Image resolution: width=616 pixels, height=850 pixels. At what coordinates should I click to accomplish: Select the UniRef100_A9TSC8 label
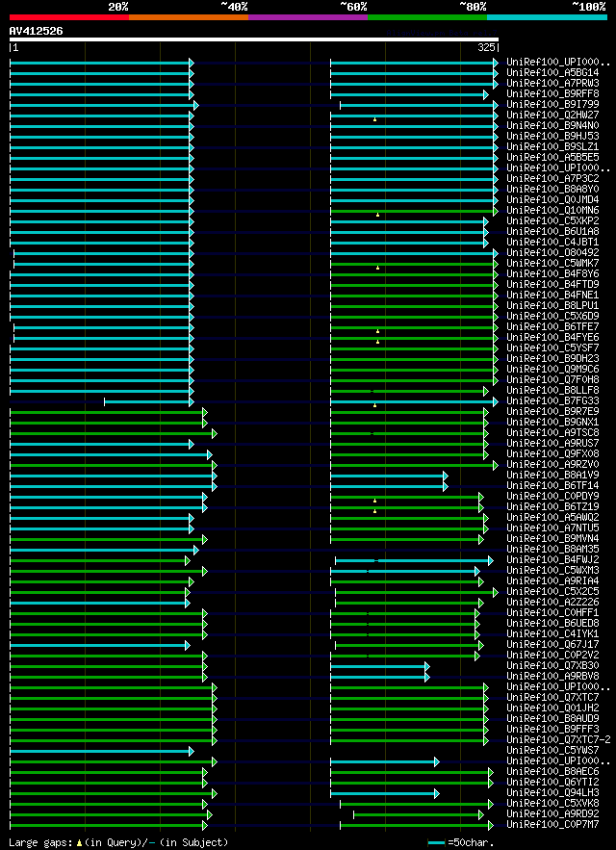click(x=552, y=433)
